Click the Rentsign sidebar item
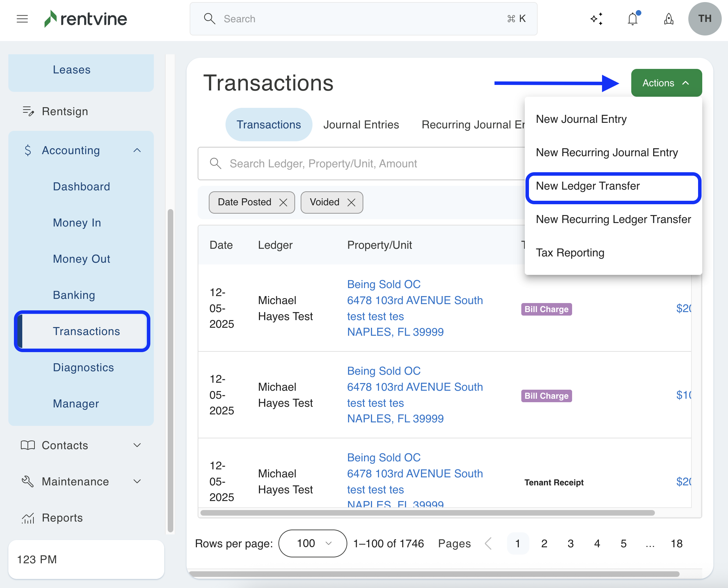728x588 pixels. pos(65,111)
